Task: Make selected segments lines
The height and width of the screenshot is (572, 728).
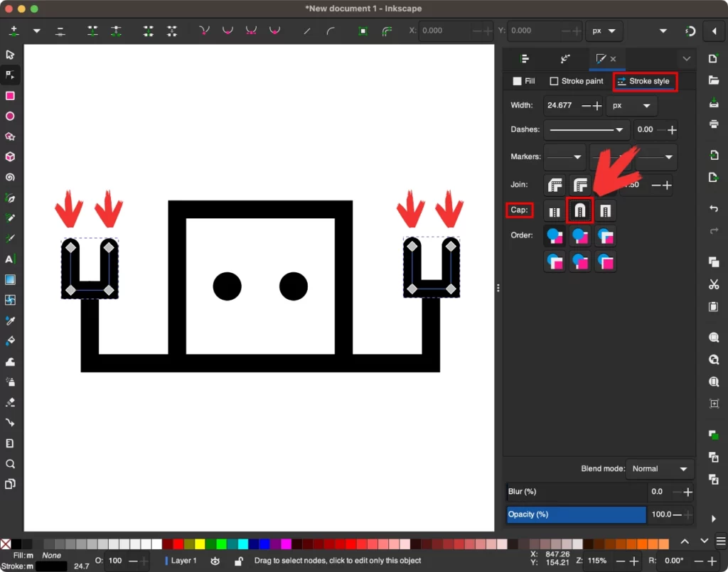Action: coord(306,31)
